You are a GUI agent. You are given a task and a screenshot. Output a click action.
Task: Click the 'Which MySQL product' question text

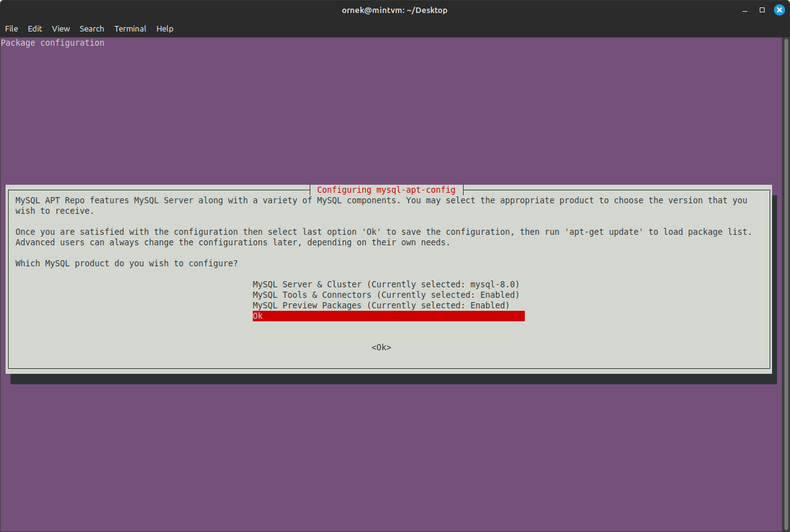[126, 263]
